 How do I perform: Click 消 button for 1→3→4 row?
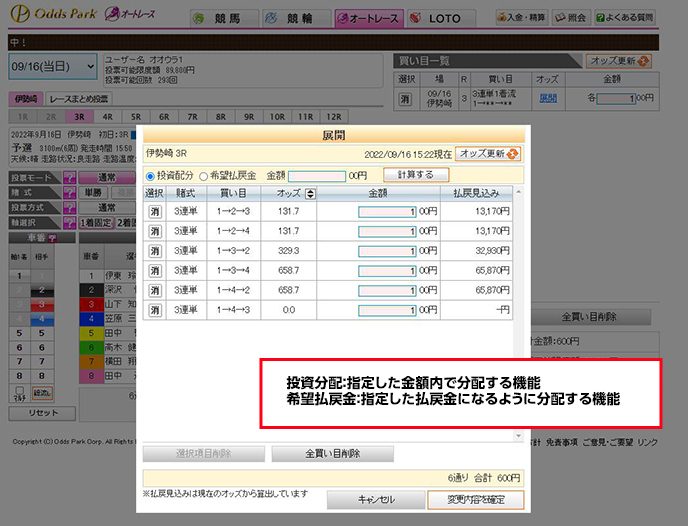click(155, 271)
